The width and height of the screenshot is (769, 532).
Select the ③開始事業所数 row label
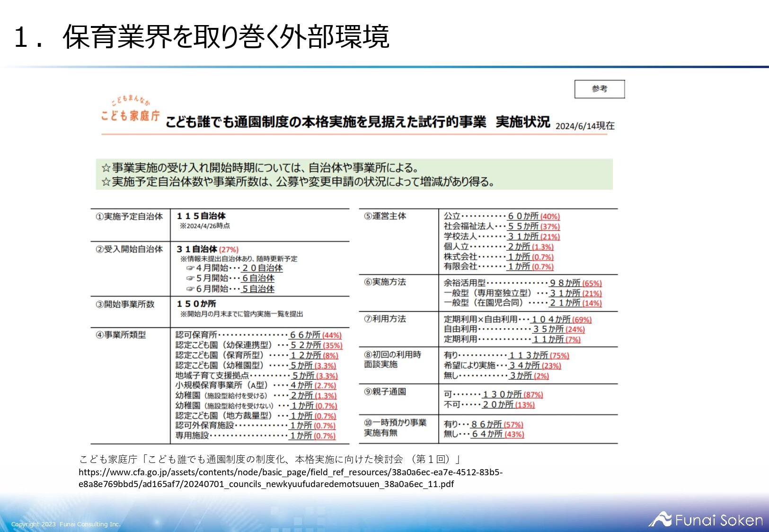(125, 305)
